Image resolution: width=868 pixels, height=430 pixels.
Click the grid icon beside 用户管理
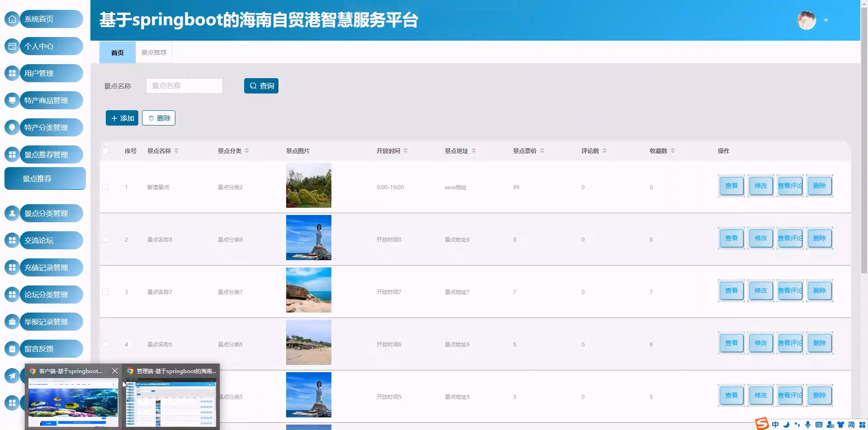coord(12,73)
